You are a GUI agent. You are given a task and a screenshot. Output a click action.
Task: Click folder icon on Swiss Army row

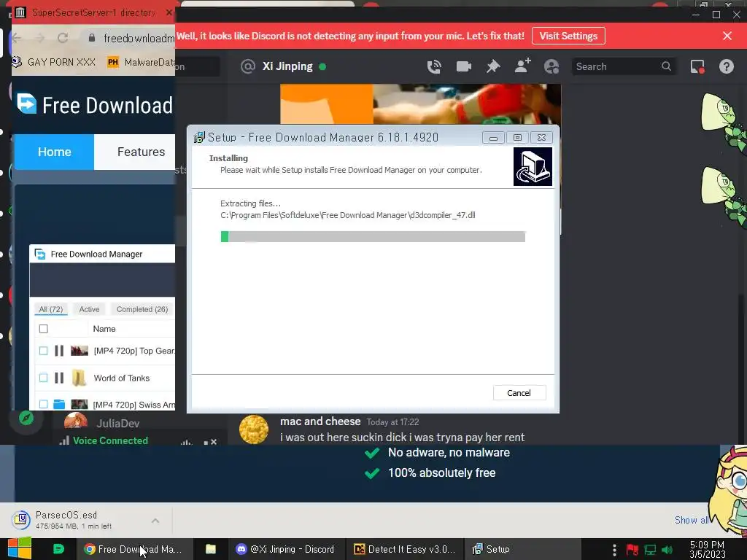[x=59, y=404]
